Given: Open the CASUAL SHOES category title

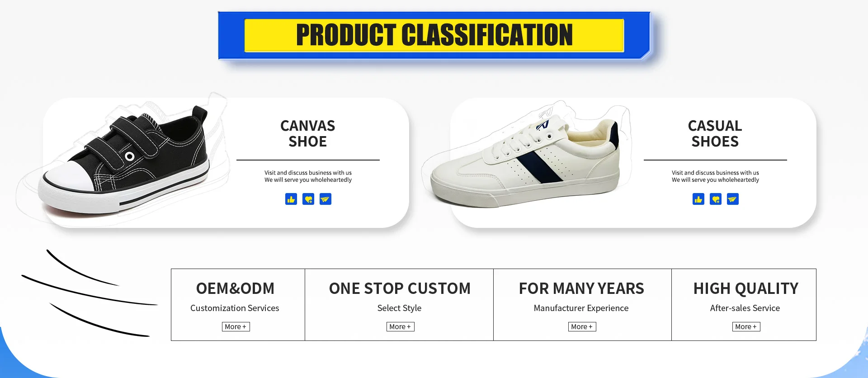Looking at the screenshot, I should (715, 133).
